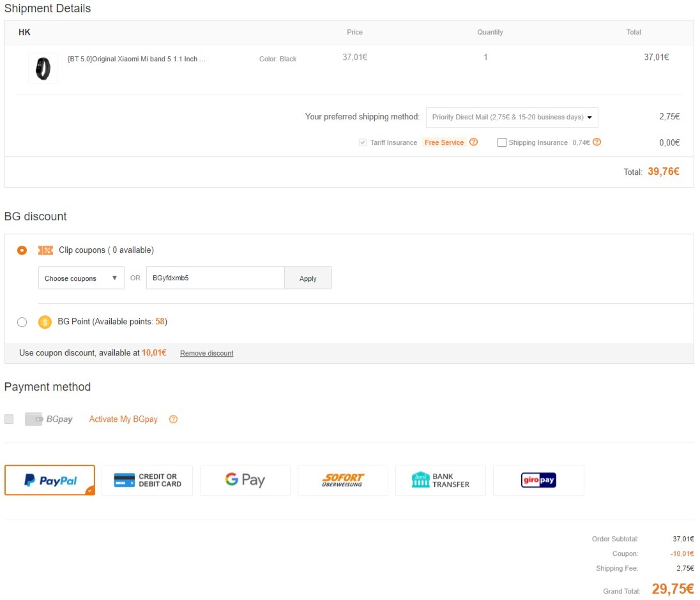Select the BG Point radio button
700x600 pixels.
22,322
